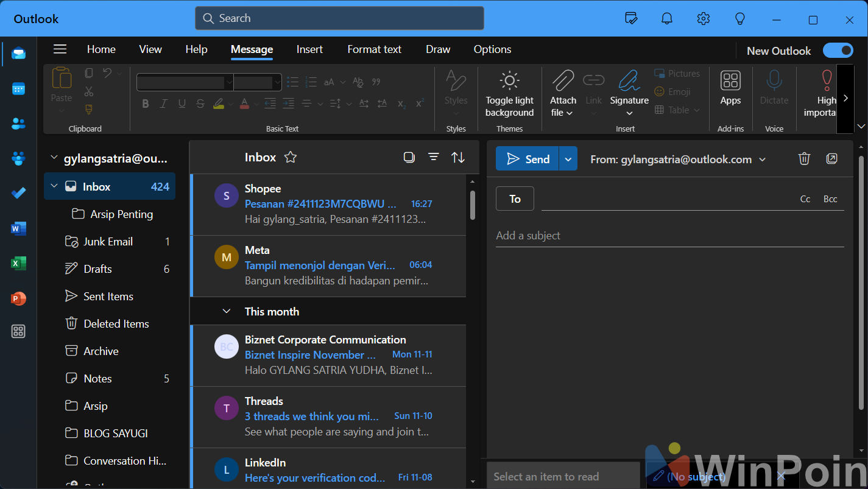868x489 pixels.
Task: Open the font size dropdown
Action: (278, 82)
